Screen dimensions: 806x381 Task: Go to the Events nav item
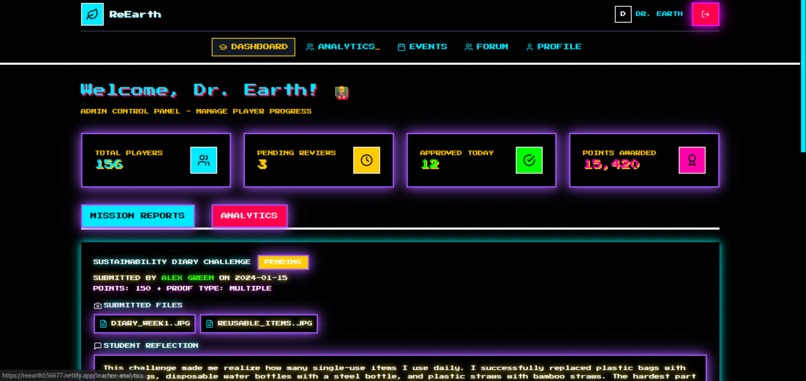click(x=423, y=47)
